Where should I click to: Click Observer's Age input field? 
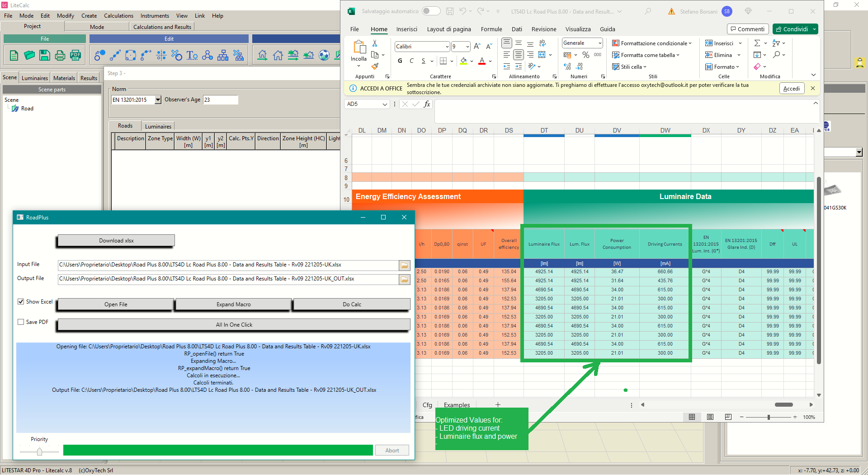click(221, 100)
